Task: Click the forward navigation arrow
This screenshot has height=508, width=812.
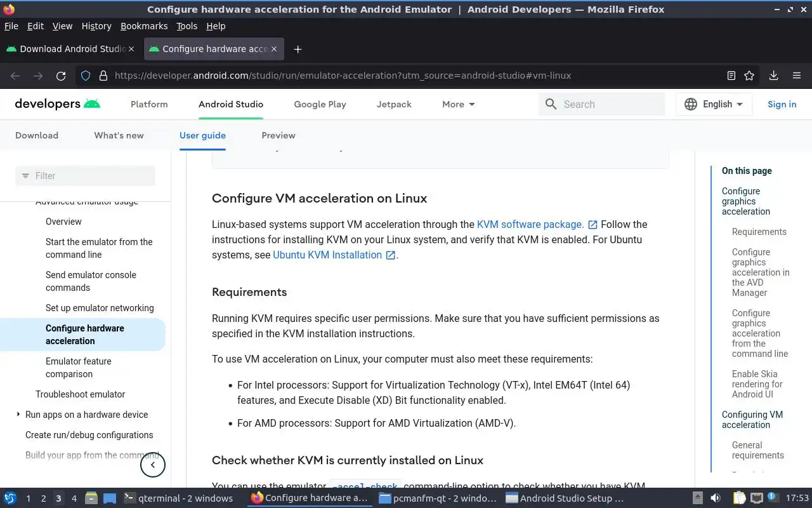Action: (38, 76)
